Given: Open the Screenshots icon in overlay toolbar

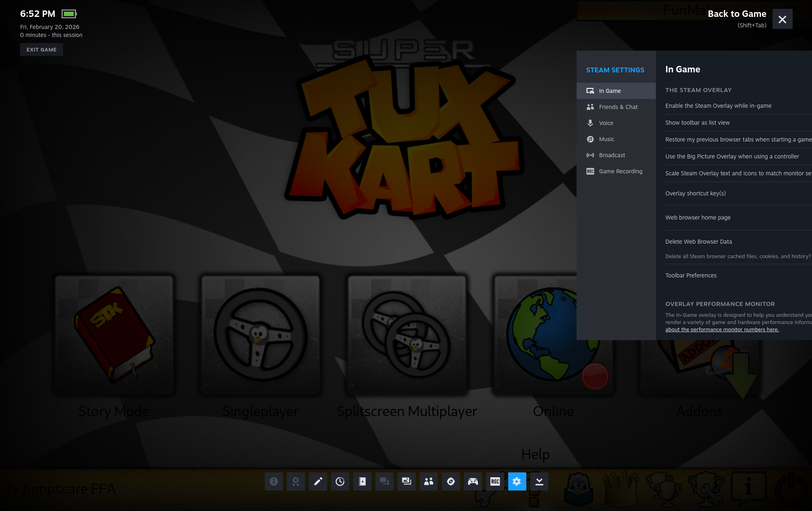Looking at the screenshot, I should click(406, 481).
